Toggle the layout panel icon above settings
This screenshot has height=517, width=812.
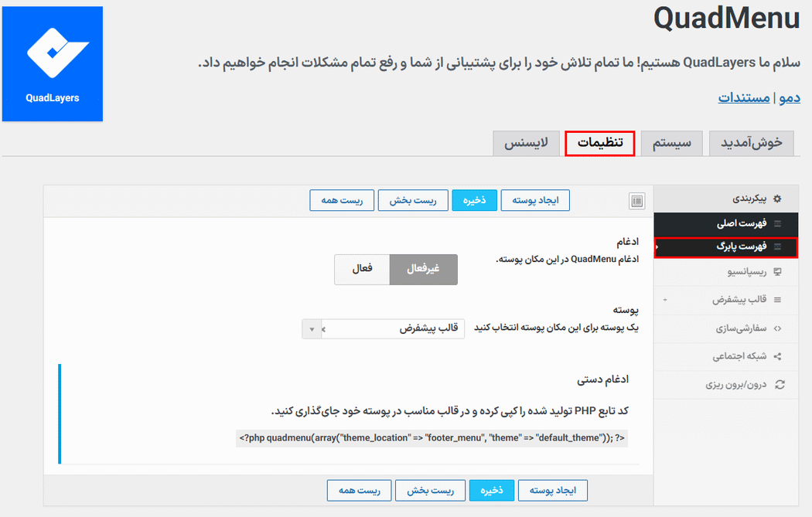636,201
